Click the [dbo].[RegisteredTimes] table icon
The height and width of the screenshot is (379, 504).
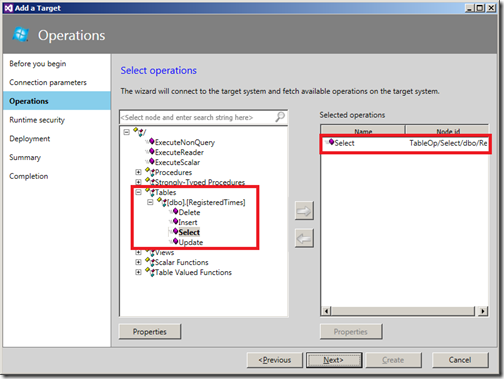[x=162, y=202]
